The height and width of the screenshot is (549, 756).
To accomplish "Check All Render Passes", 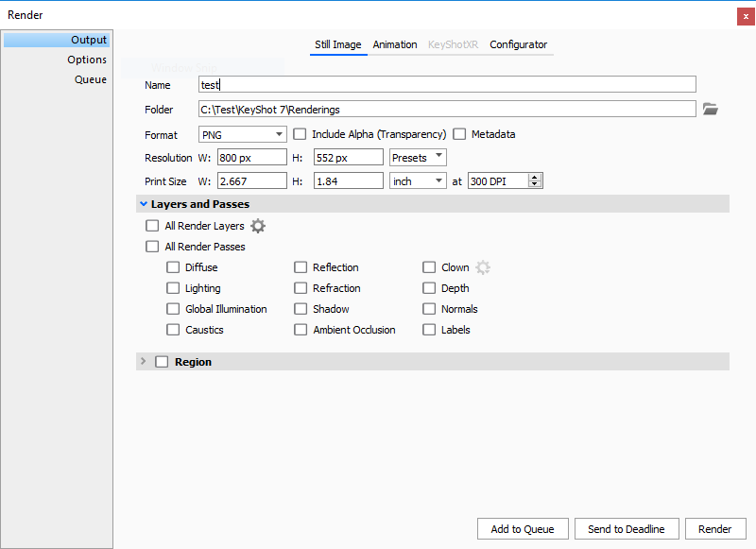I will click(152, 247).
